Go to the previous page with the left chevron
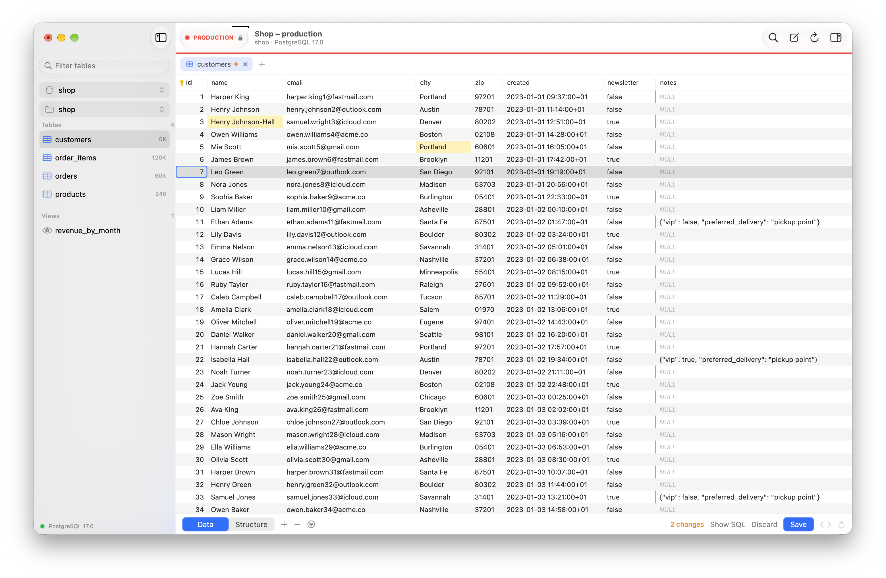886x578 pixels. [x=822, y=524]
